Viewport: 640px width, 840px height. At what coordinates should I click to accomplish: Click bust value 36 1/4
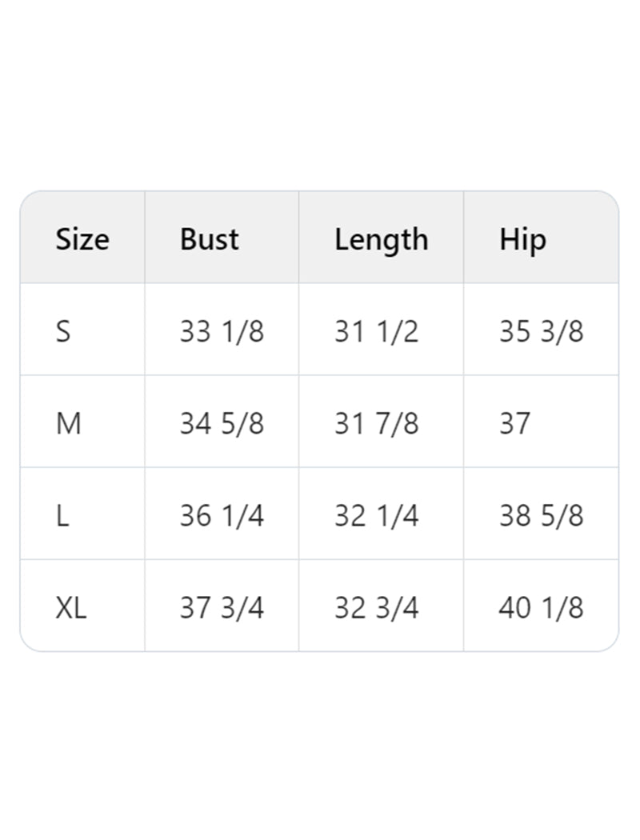click(x=222, y=515)
